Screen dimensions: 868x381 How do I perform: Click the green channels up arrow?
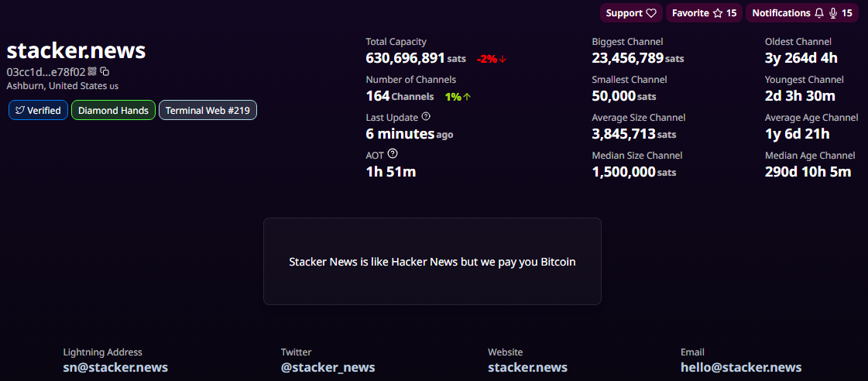tap(467, 97)
